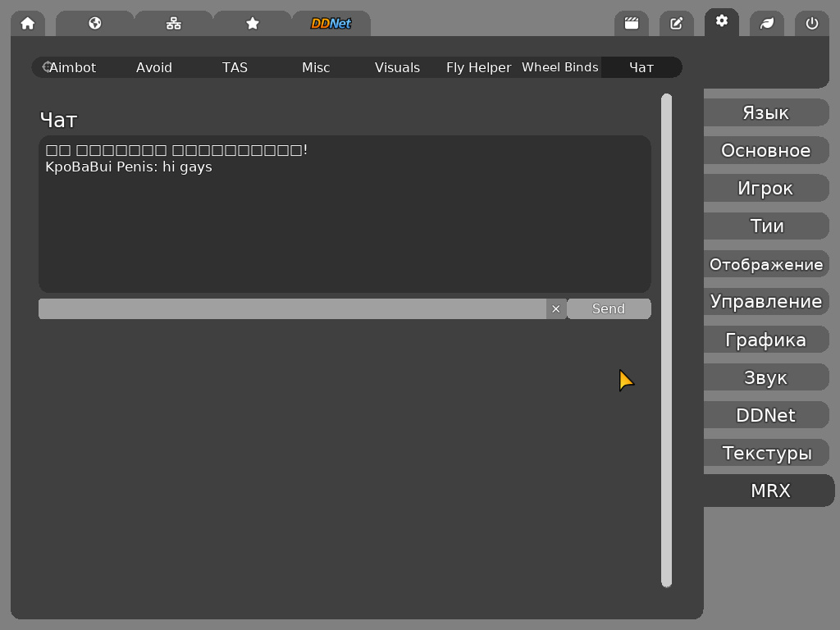Open the Игрок settings page
This screenshot has width=840, height=630.
tap(766, 188)
